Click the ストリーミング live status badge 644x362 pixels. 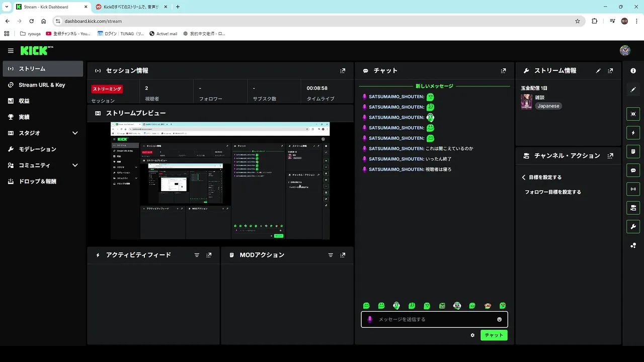click(107, 89)
